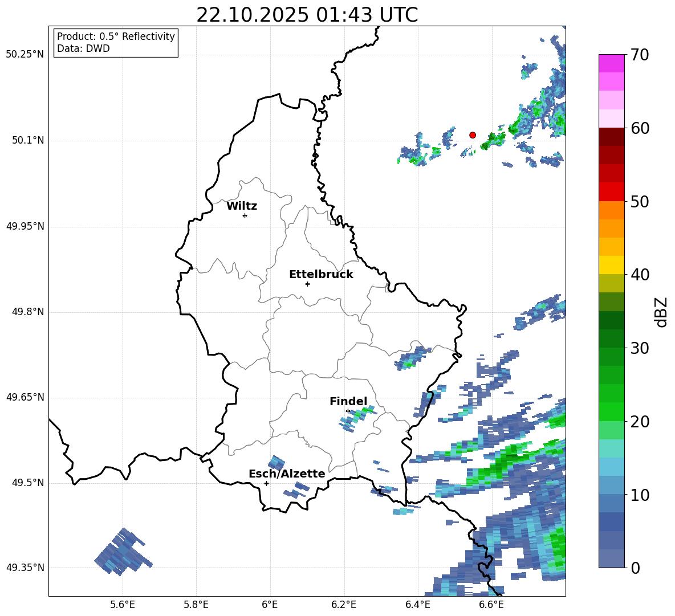Click the 50.1°N latitude label

coord(27,140)
